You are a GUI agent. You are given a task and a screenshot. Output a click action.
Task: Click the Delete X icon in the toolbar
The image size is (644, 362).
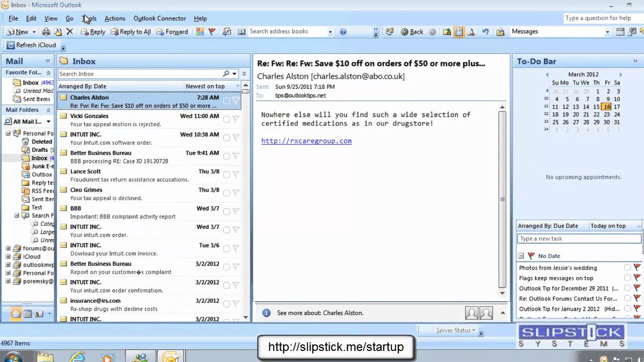pos(70,32)
